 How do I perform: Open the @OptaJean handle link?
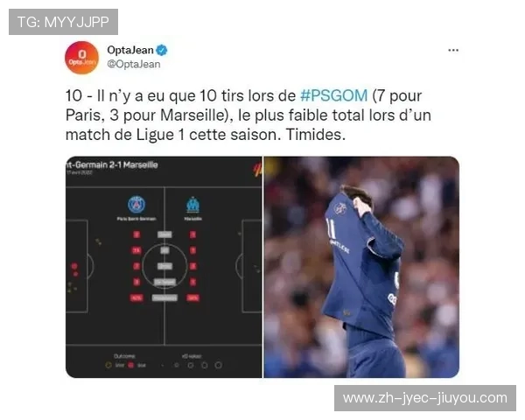[134, 64]
